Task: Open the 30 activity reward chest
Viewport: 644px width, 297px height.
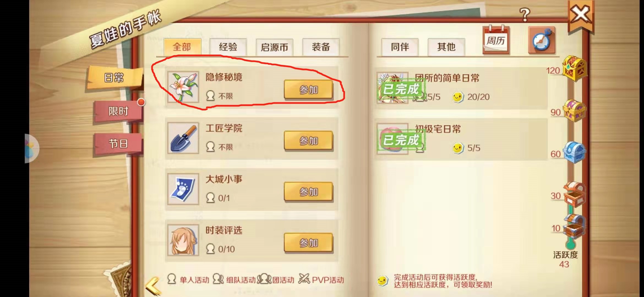Action: [x=574, y=194]
